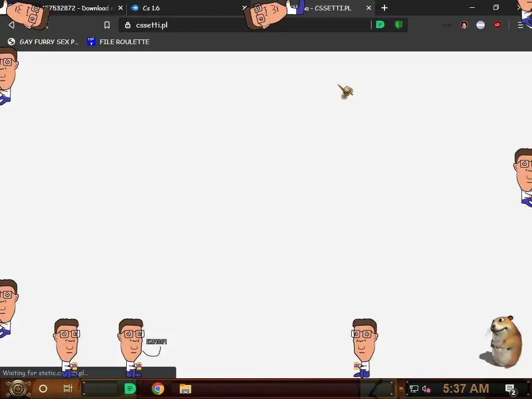This screenshot has height=399, width=532.
Task: Open the red uBlock extension icon
Action: tap(497, 25)
